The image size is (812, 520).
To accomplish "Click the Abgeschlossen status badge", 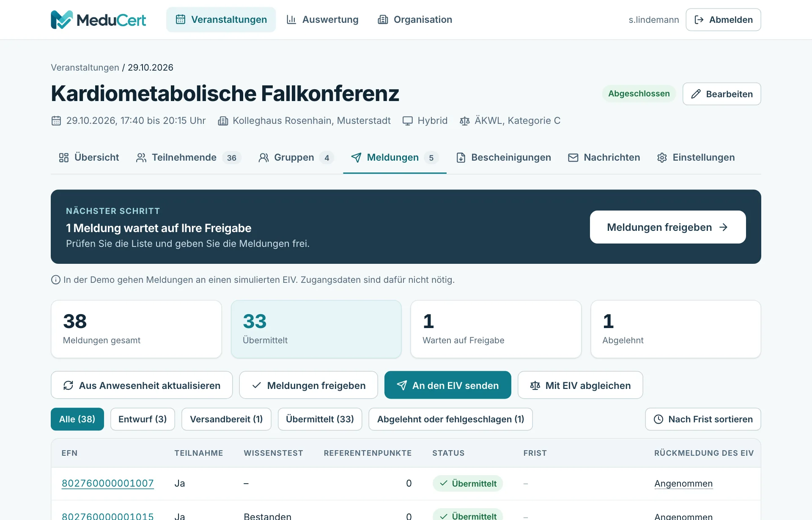I will pyautogui.click(x=639, y=93).
